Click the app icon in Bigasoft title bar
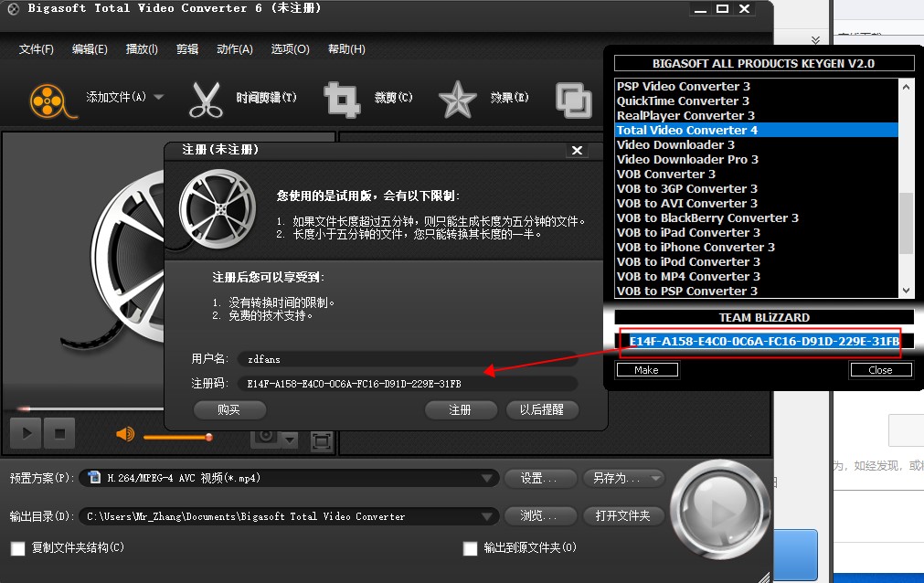This screenshot has width=924, height=583. pos(13,9)
